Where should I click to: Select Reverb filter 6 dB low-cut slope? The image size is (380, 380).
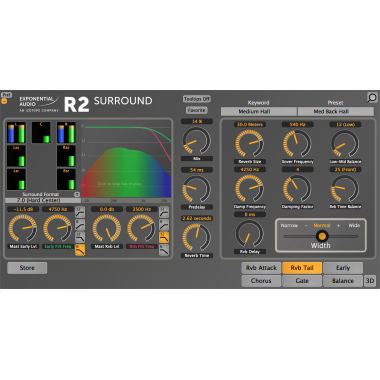(x=164, y=225)
